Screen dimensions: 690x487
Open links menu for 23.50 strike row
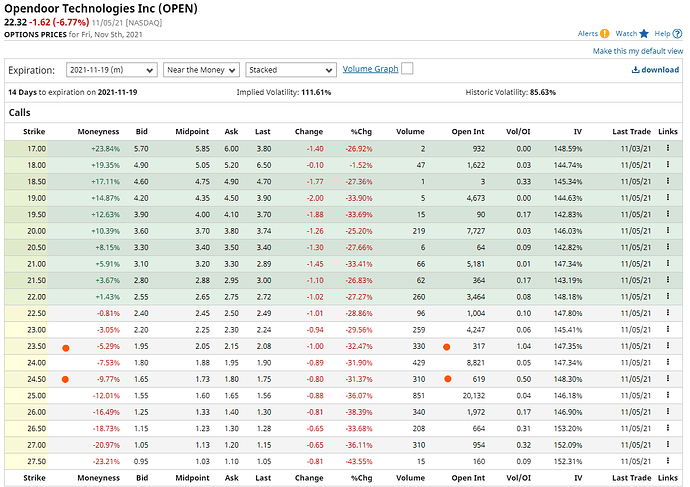click(x=668, y=346)
